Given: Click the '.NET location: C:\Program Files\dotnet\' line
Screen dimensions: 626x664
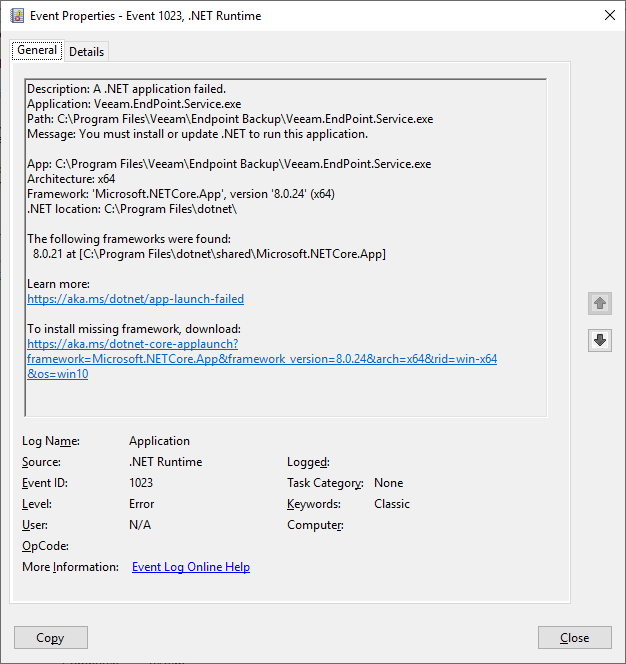Looking at the screenshot, I should (x=132, y=209).
